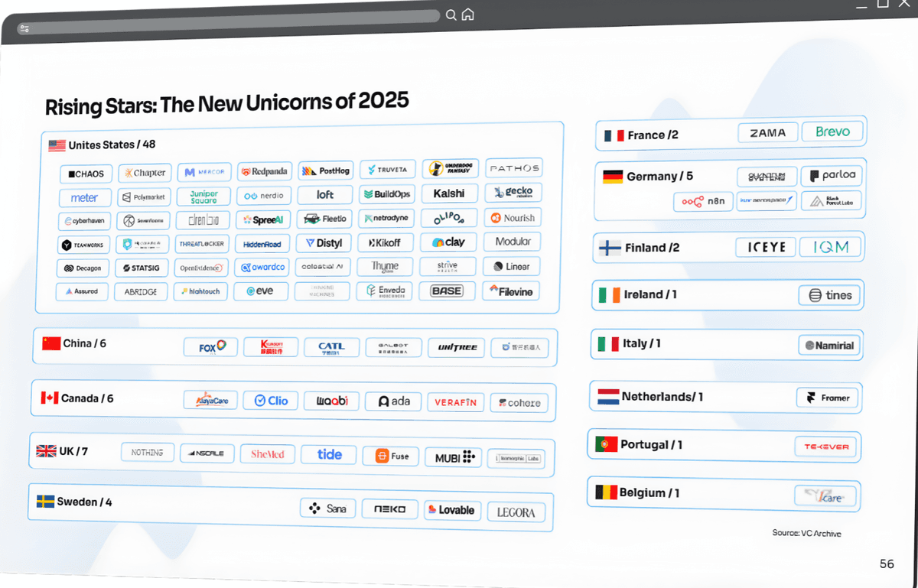The height and width of the screenshot is (588, 918).
Task: Click the SpreeAI logo tile
Action: pos(263,219)
